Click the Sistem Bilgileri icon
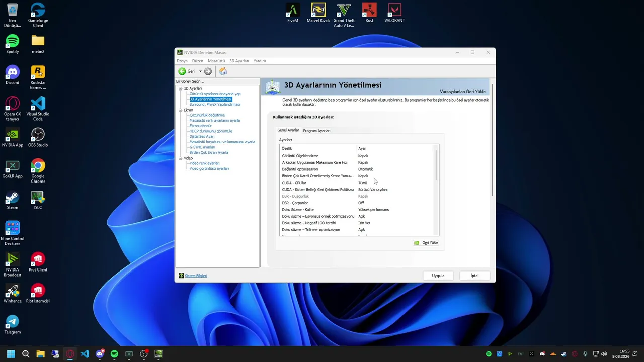Screen dimensions: 644x362 click(181, 276)
